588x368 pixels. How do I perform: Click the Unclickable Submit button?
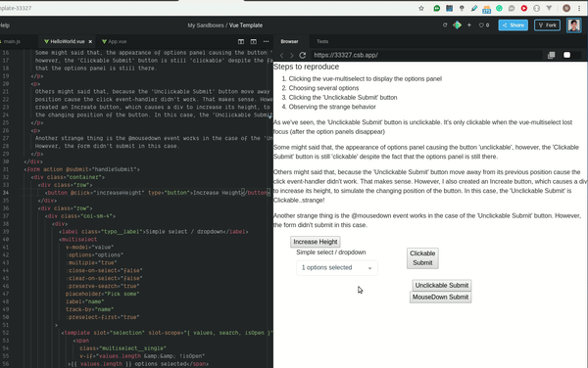(x=442, y=285)
